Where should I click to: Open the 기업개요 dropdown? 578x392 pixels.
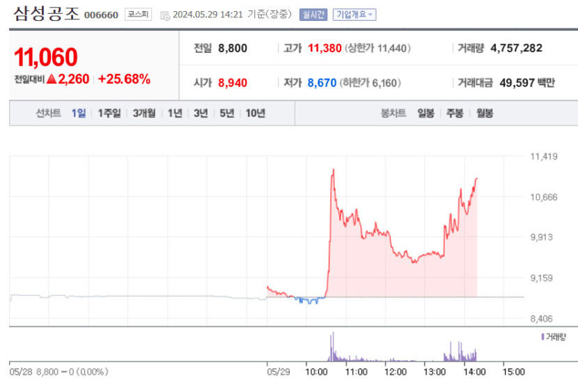tap(354, 15)
